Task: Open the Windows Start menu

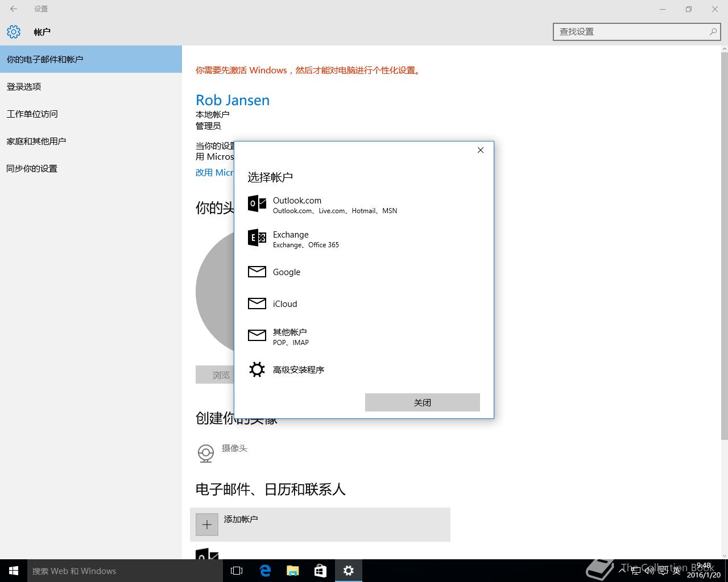Action: [14, 571]
